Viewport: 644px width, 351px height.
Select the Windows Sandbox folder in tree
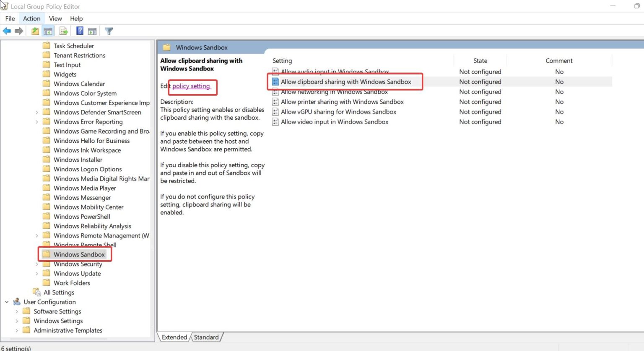coord(79,254)
